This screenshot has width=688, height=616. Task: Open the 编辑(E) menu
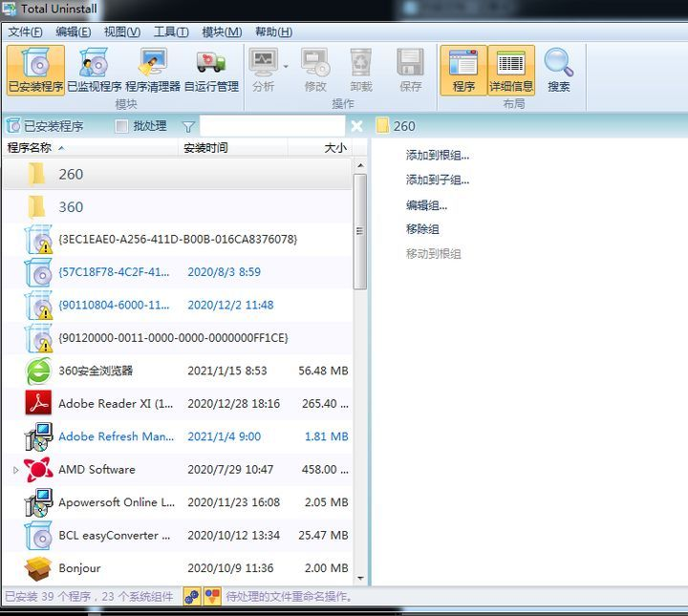pos(74,32)
